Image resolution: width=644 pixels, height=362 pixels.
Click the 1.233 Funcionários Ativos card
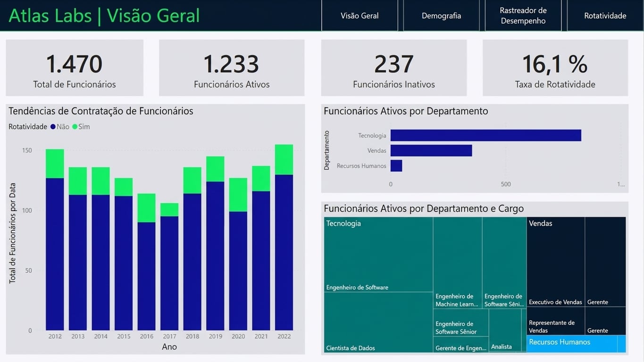232,68
